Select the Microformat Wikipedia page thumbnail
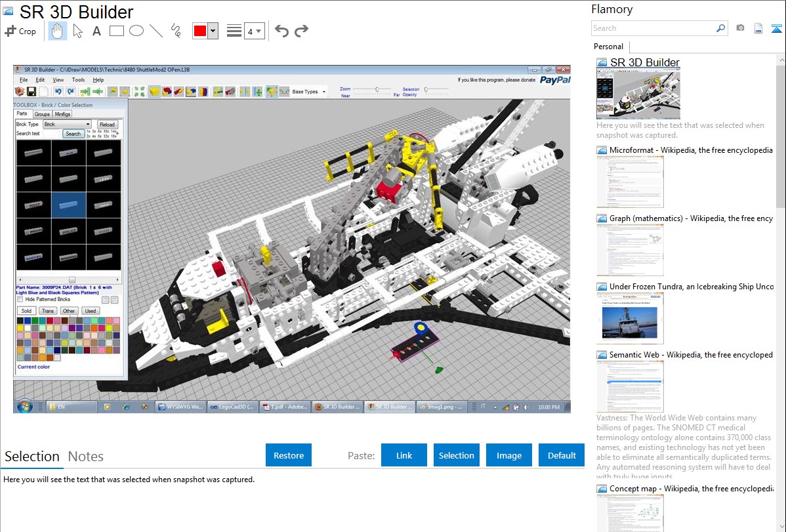Image resolution: width=786 pixels, height=532 pixels. tap(630, 182)
